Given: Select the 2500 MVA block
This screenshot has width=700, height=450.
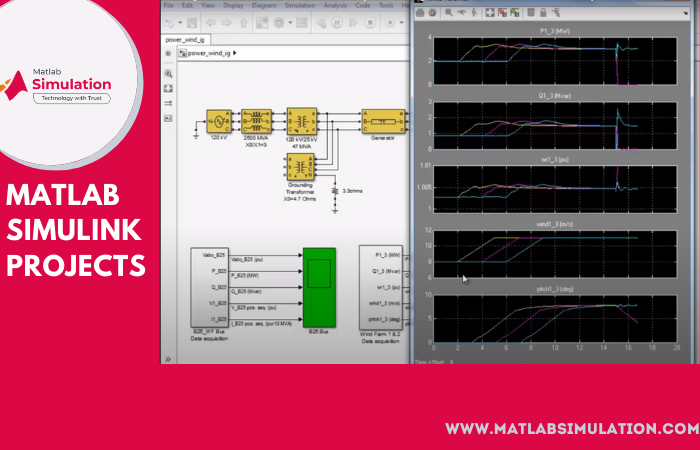Looking at the screenshot, I should [x=256, y=121].
